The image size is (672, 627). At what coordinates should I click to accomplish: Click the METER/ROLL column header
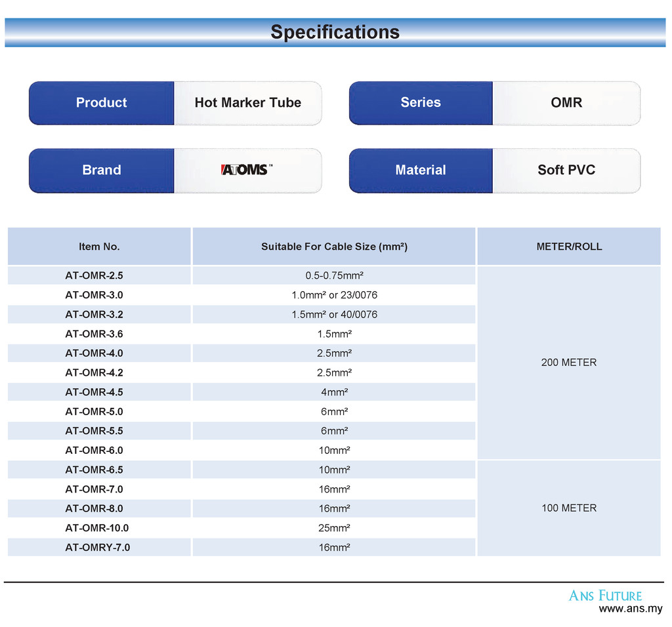click(569, 246)
